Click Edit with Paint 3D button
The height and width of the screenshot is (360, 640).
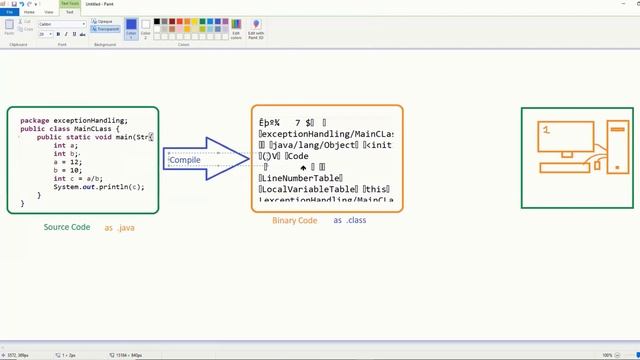(256, 29)
